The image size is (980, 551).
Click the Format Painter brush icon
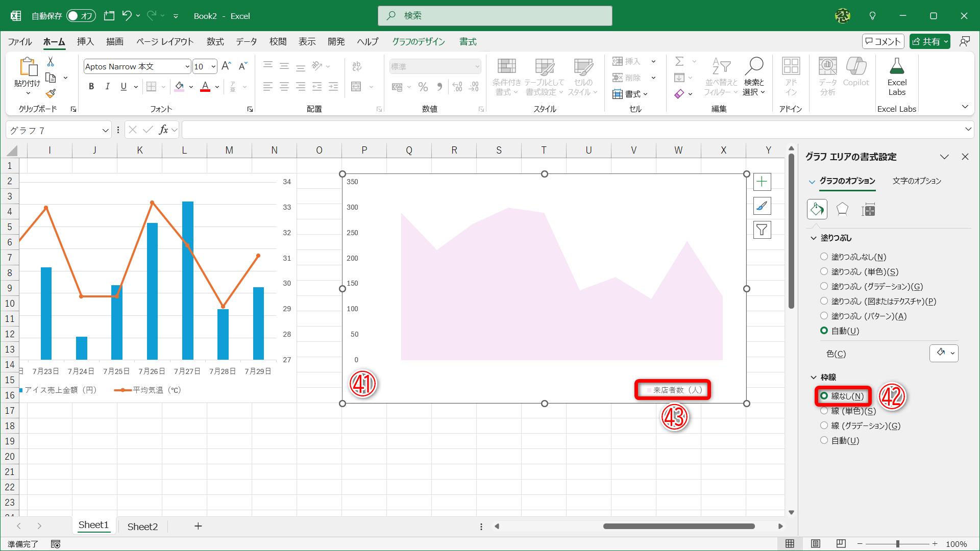click(x=51, y=93)
